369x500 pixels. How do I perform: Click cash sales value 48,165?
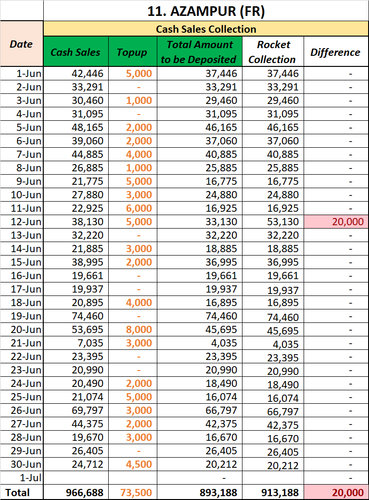coord(76,127)
